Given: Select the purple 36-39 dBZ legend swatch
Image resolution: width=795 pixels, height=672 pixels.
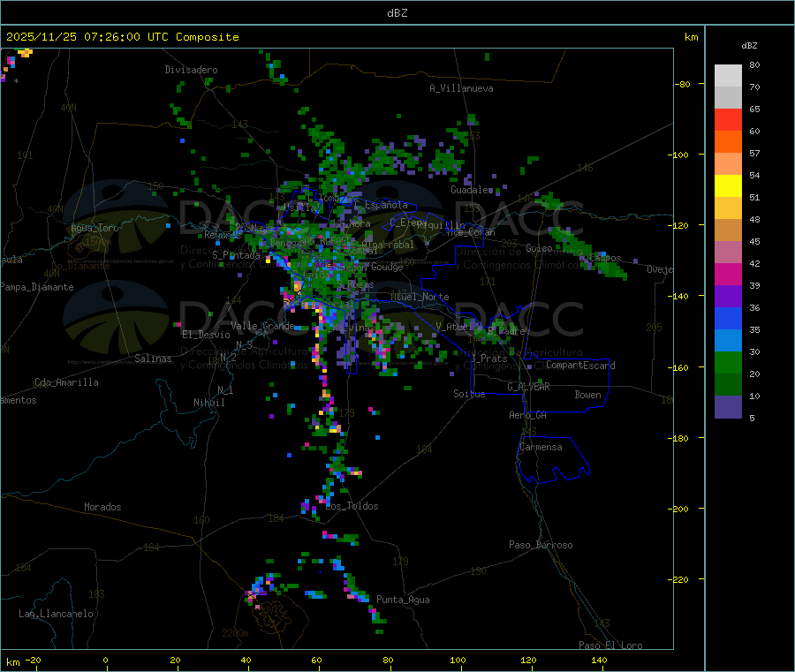Looking at the screenshot, I should (x=728, y=297).
